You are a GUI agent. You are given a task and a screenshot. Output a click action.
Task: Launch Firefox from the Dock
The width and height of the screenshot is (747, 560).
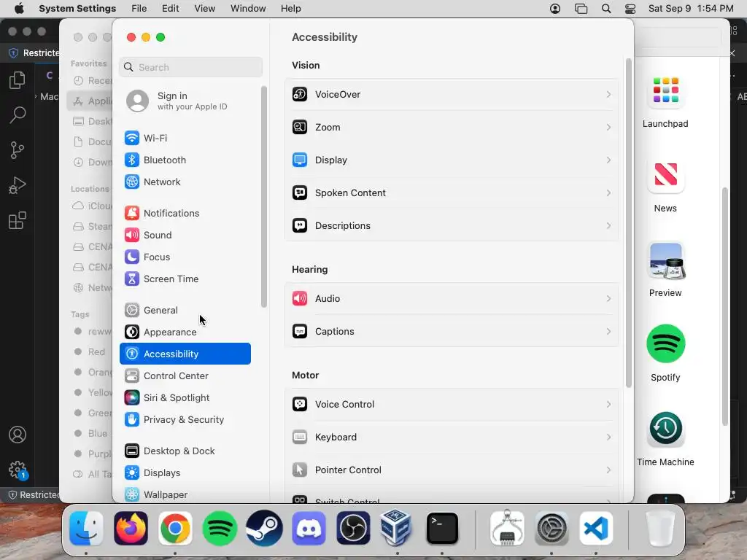131,528
